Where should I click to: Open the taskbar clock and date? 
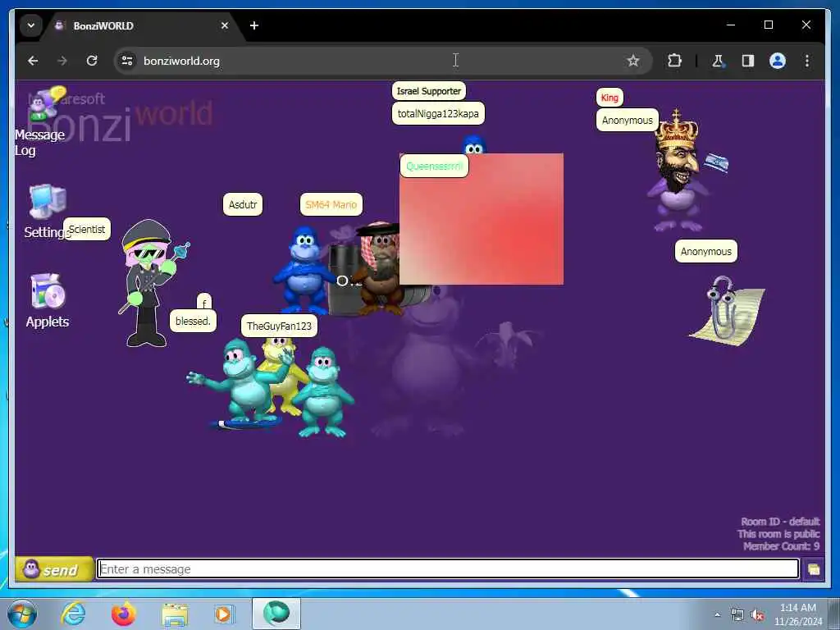click(798, 614)
